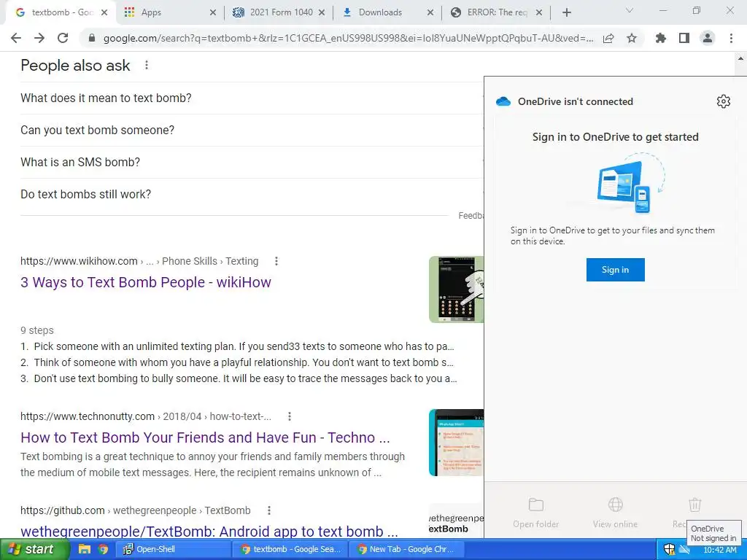Open wethegreenpeople/TextBomb GitHub link

[x=209, y=531]
